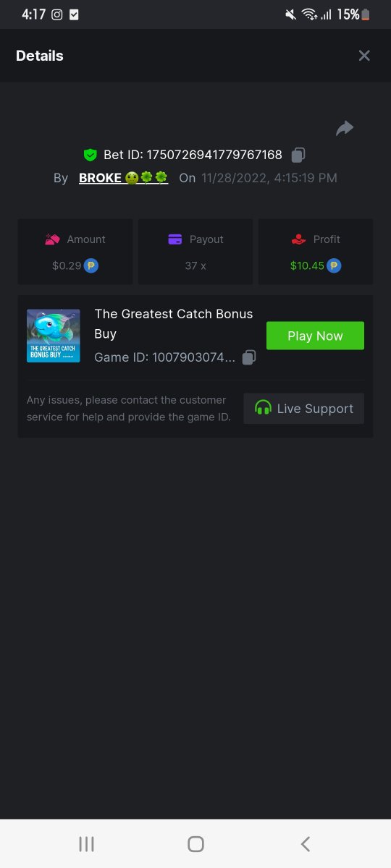This screenshot has height=868, width=391.
Task: Tap the Play Now button
Action: pos(315,336)
